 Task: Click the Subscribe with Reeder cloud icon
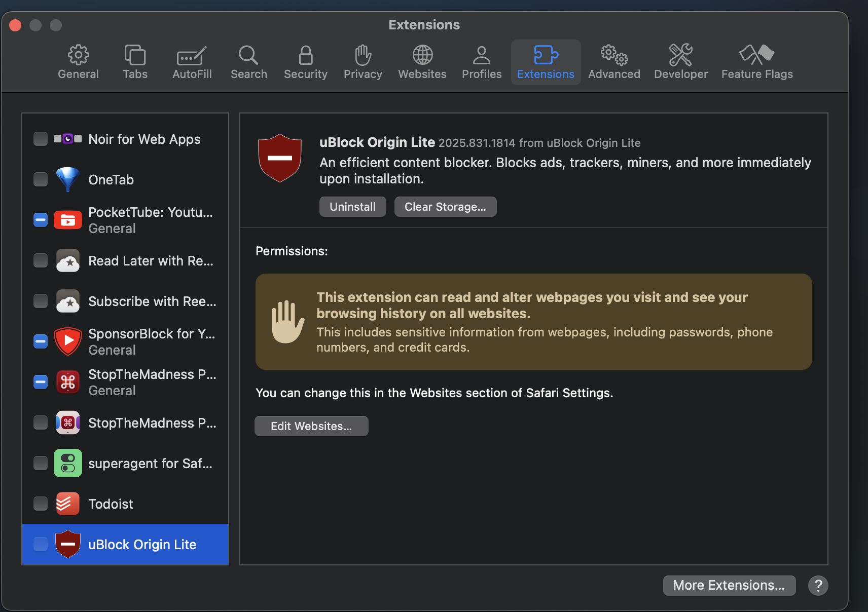point(68,301)
